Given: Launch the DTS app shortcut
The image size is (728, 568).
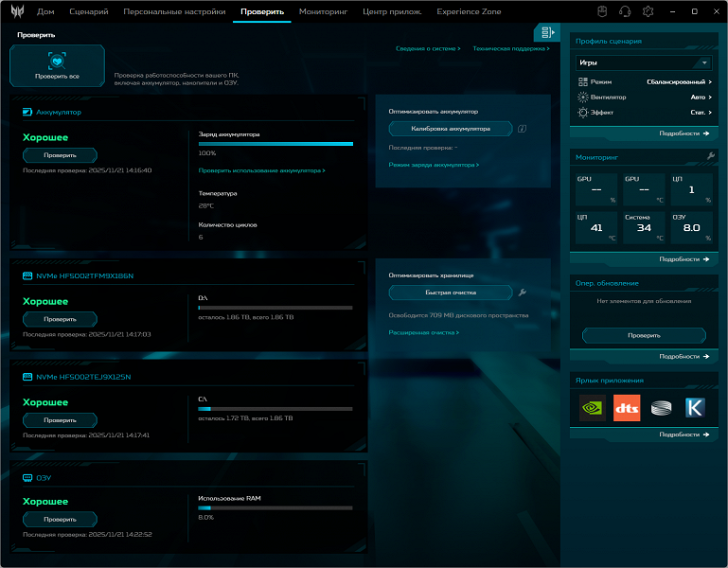Looking at the screenshot, I should coord(627,408).
